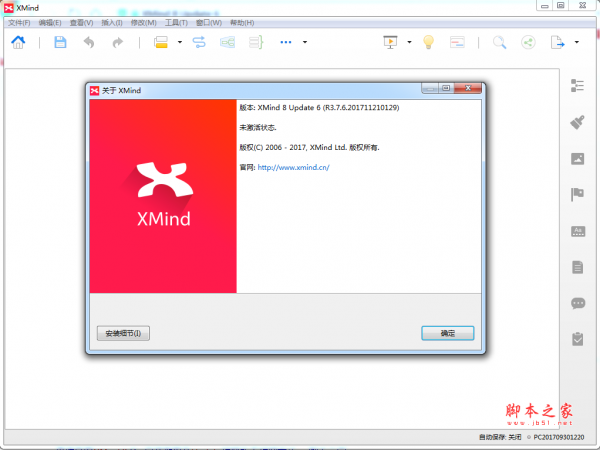Open the presentation dropdown arrow
The image size is (600, 450).
click(409, 42)
